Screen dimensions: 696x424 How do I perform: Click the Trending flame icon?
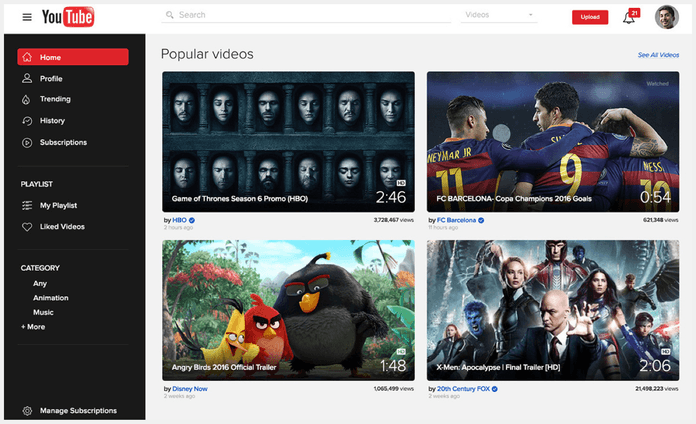pos(26,99)
